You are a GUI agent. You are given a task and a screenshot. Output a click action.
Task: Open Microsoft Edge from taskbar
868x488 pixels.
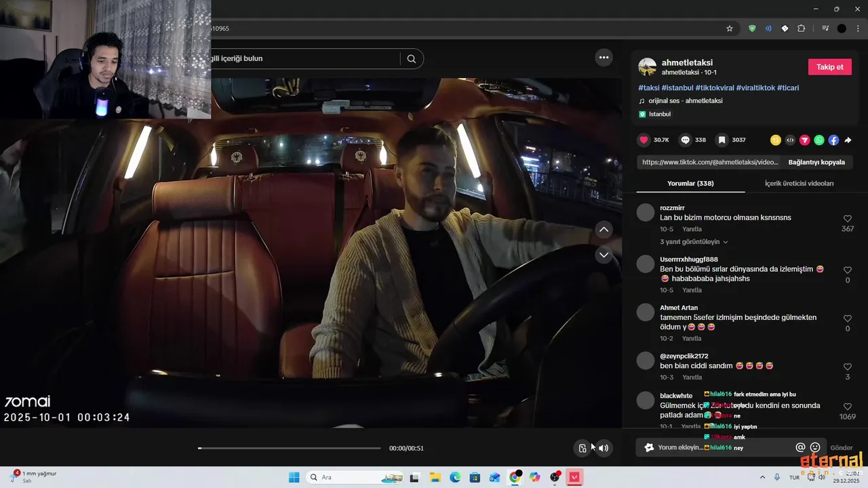point(455,477)
